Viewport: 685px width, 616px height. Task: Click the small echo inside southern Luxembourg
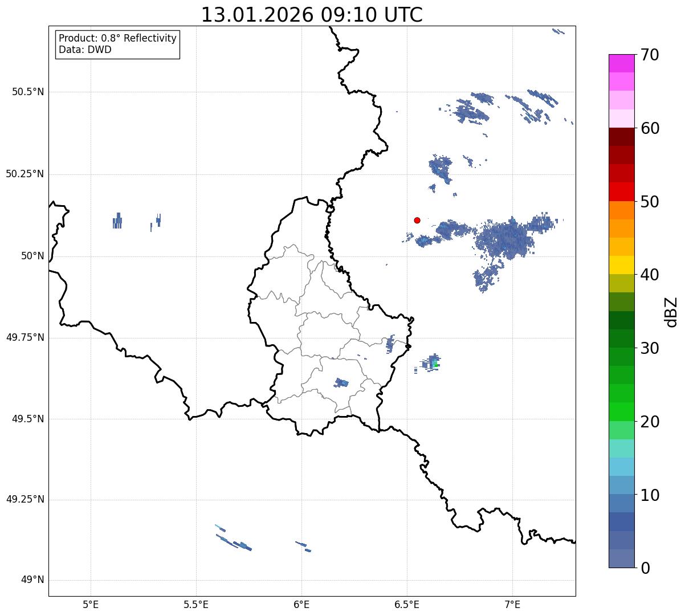(341, 382)
